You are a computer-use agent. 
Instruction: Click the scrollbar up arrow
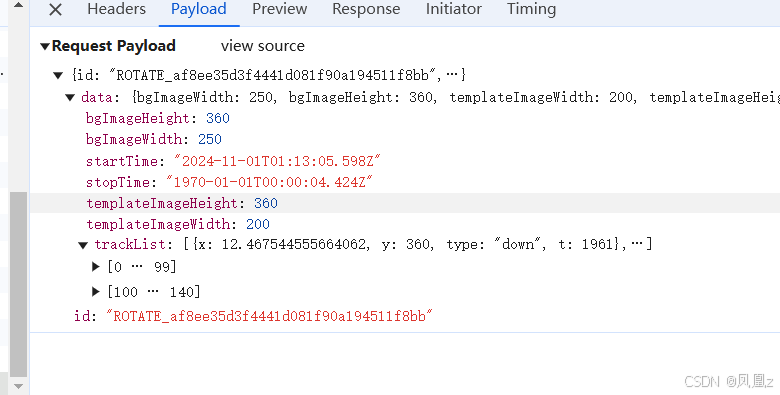point(18,5)
